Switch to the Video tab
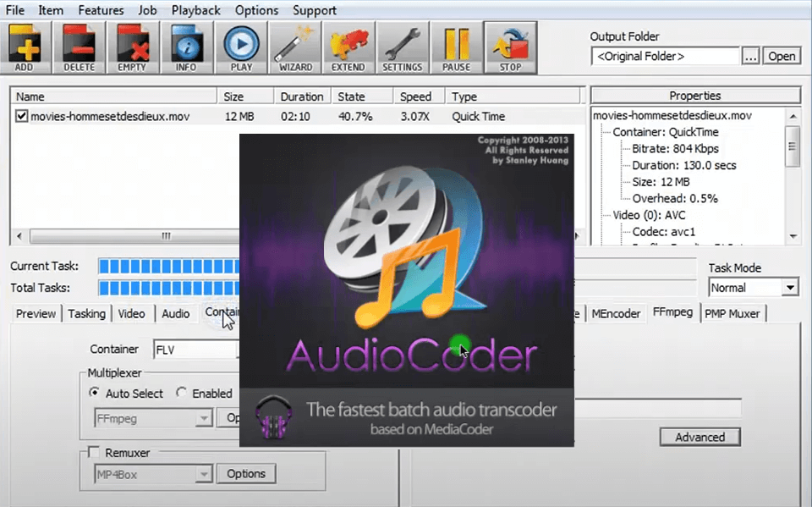The image size is (812, 507). pyautogui.click(x=132, y=314)
